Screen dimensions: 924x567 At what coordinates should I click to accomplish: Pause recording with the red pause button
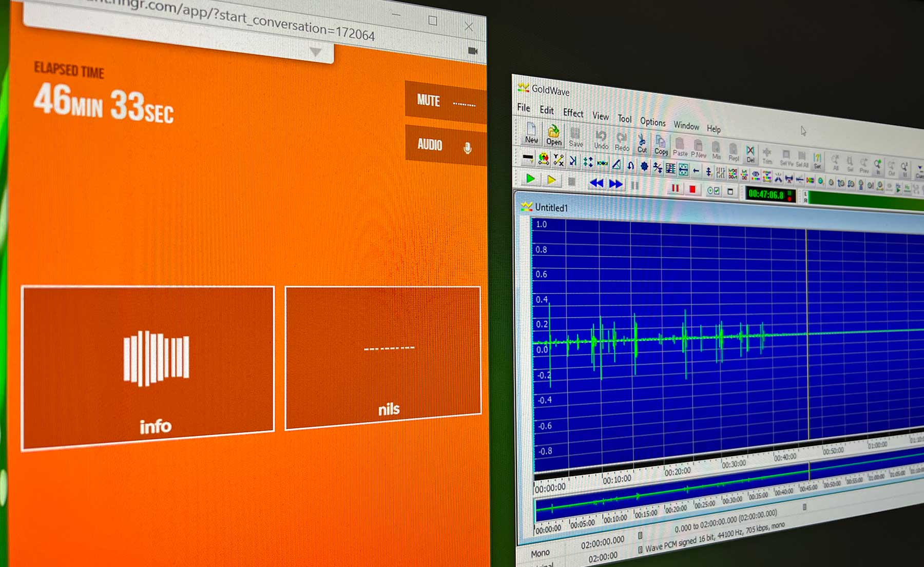point(675,188)
